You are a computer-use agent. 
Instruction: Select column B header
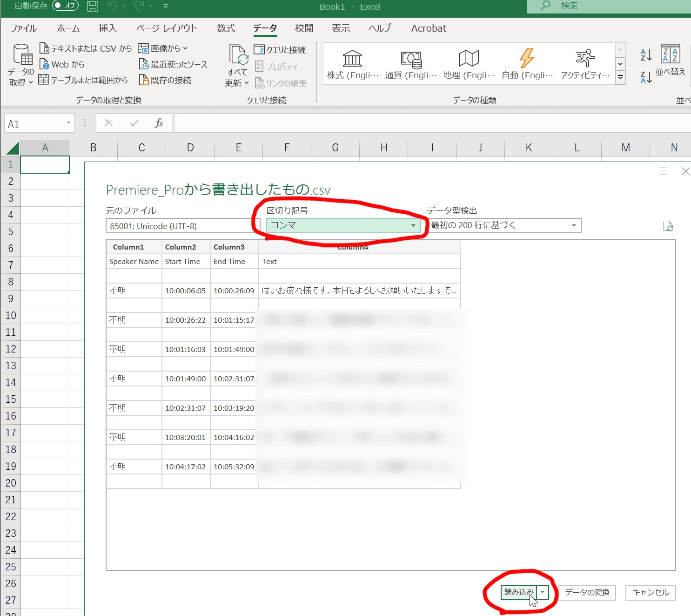[93, 148]
